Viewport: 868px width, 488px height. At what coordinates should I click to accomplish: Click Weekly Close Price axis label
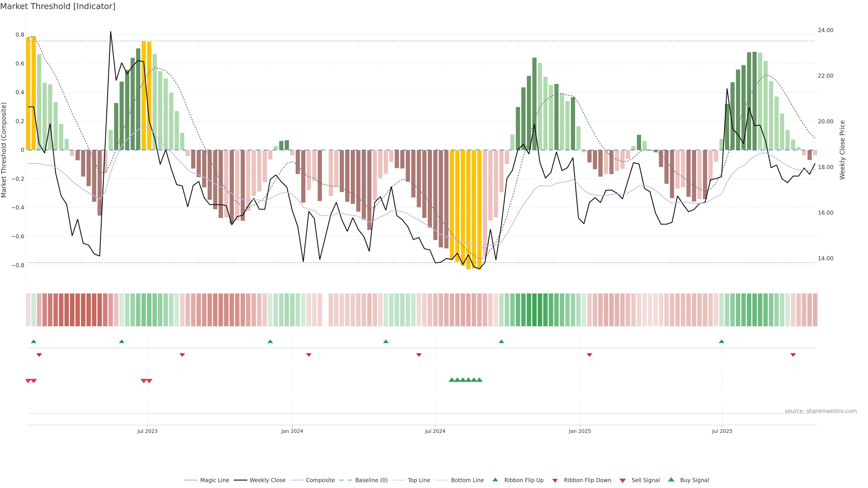842,150
